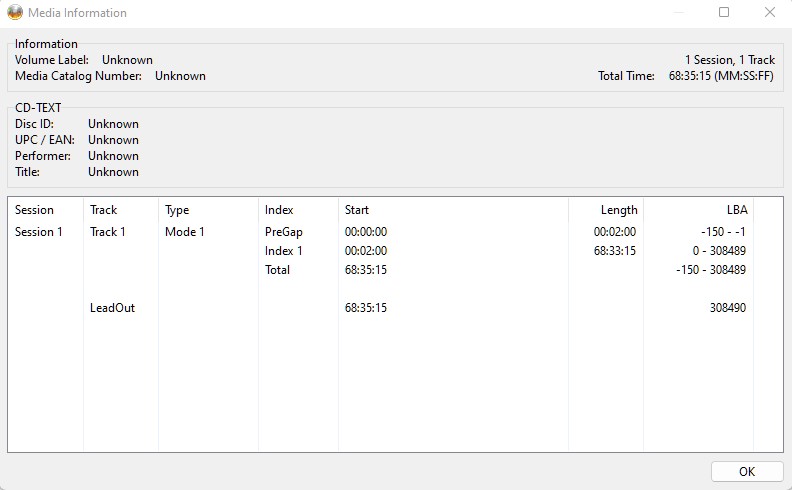Select the Track 1 entry
792x490 pixels.
tap(108, 232)
